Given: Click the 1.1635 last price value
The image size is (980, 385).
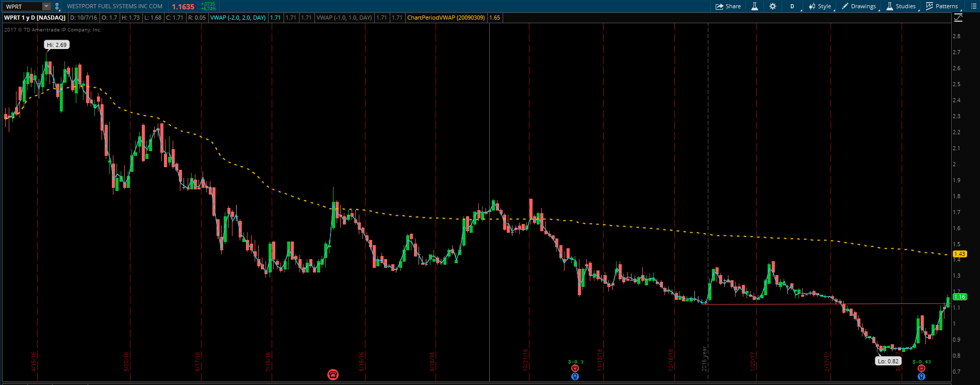Looking at the screenshot, I should (183, 7).
